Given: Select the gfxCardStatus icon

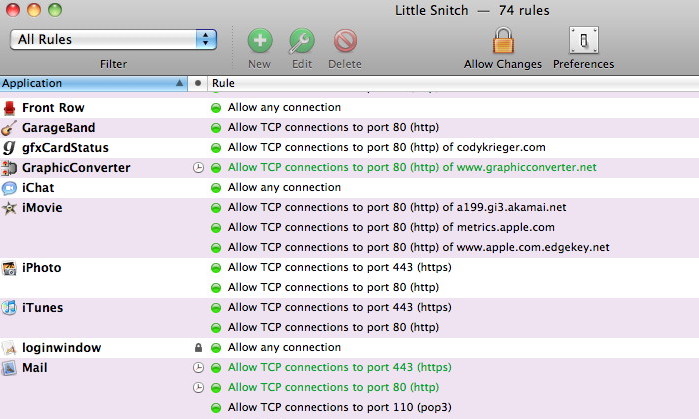Looking at the screenshot, I should 9,148.
